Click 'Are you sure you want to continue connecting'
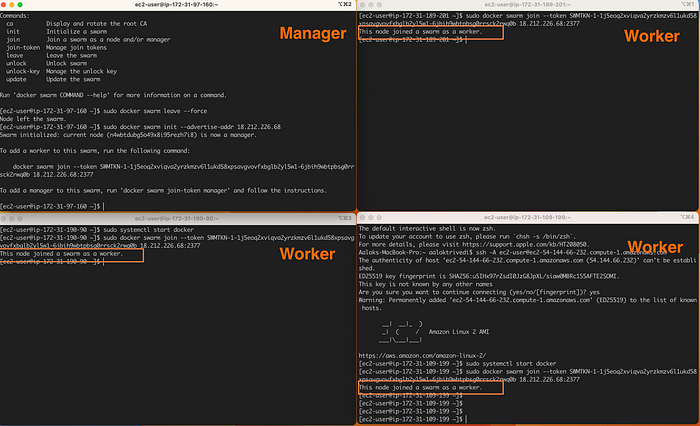Image resolution: width=700 pixels, height=426 pixels. pos(479,292)
